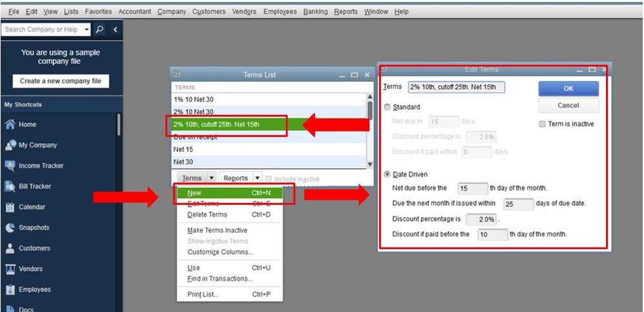Click the Net due before the day field
The width and height of the screenshot is (644, 312).
[473, 188]
